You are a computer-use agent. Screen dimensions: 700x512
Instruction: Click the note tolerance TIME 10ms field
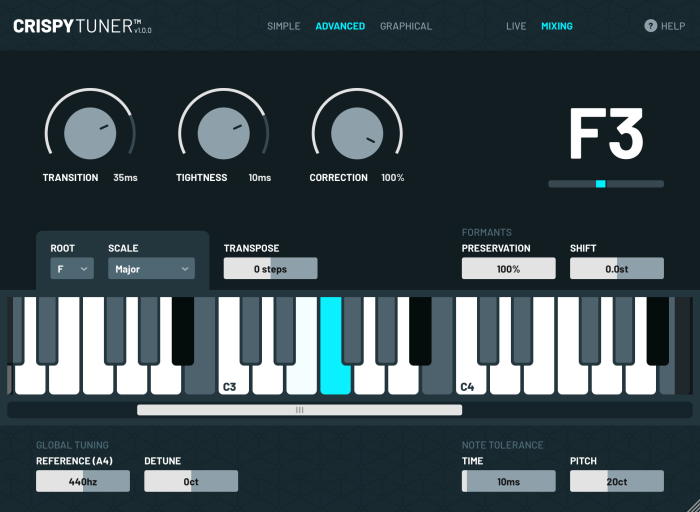pos(508,481)
